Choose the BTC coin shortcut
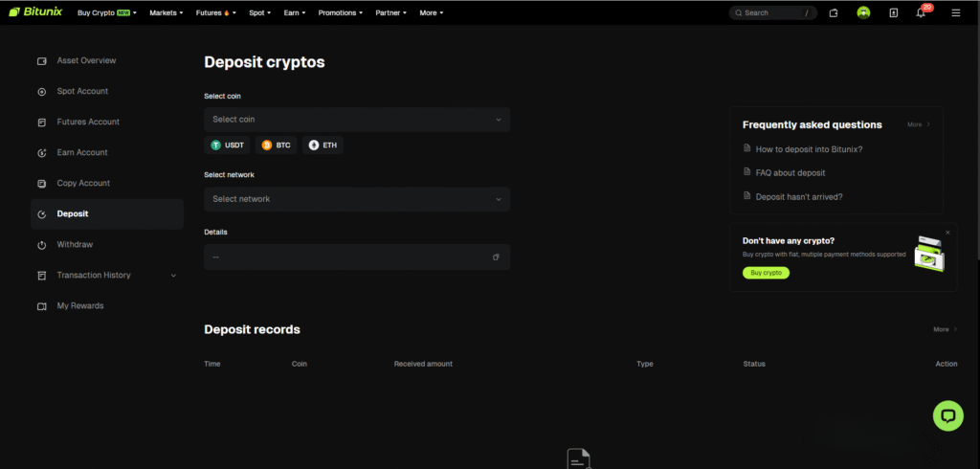Screen dimensions: 980x469 tap(277, 145)
